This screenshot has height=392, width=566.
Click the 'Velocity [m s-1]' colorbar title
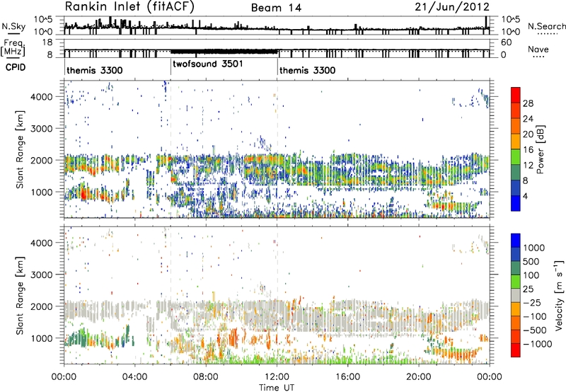(x=559, y=295)
